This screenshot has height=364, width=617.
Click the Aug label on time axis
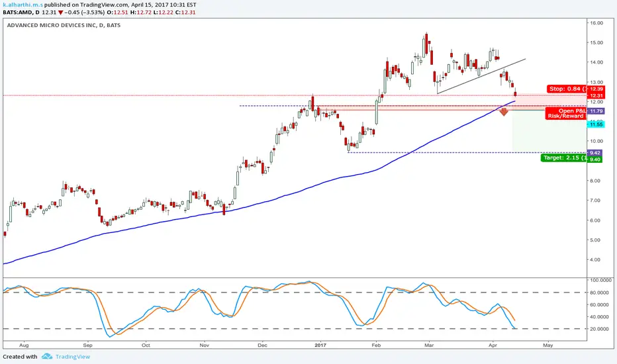click(x=24, y=345)
